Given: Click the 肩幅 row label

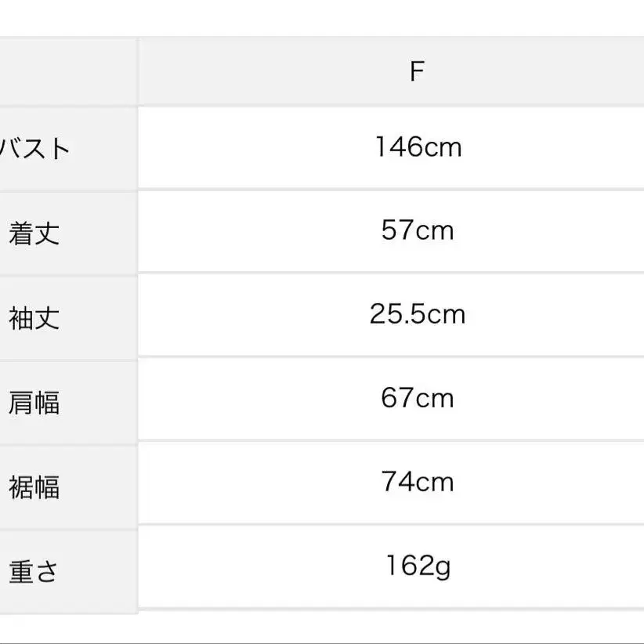Looking at the screenshot, I should click(x=34, y=403).
